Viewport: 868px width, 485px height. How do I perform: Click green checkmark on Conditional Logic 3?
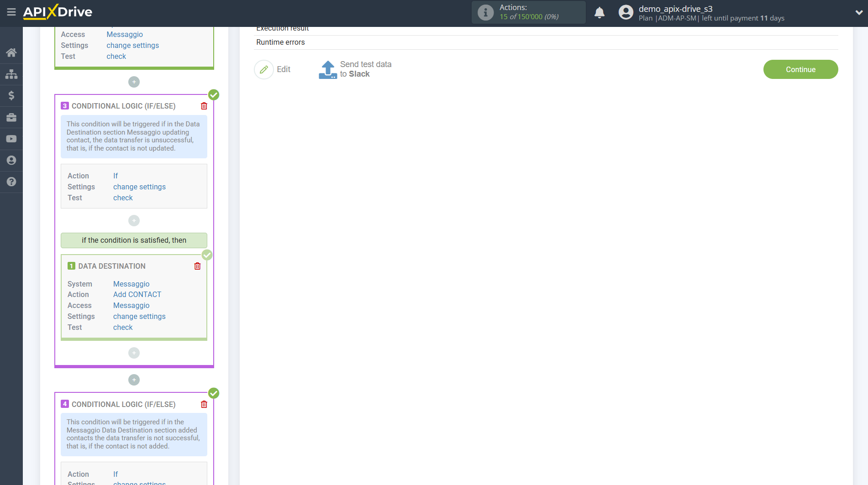pos(214,95)
